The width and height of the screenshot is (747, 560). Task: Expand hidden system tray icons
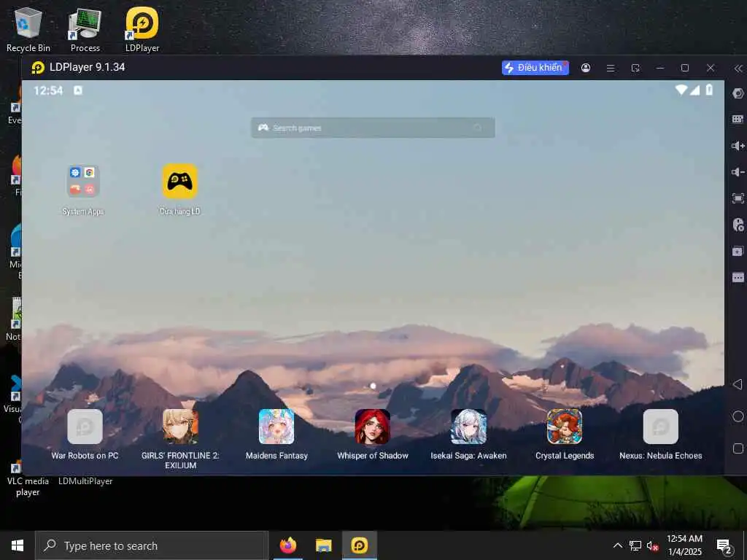(x=617, y=545)
